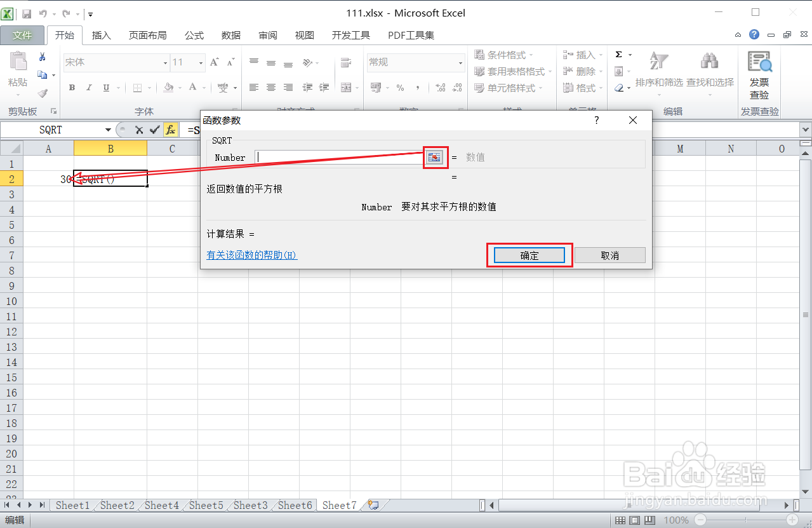Open the font size 11 dropdown
Viewport: 812px width, 528px height.
point(201,62)
